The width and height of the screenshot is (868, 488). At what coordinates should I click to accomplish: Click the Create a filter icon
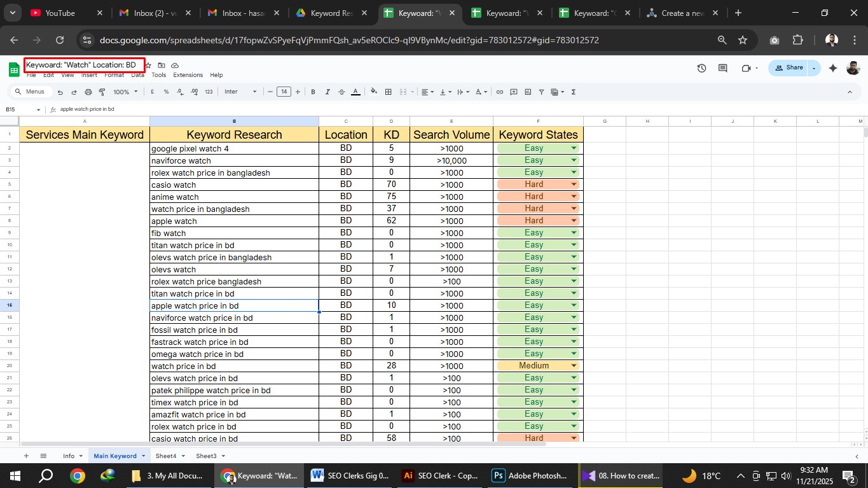point(541,92)
